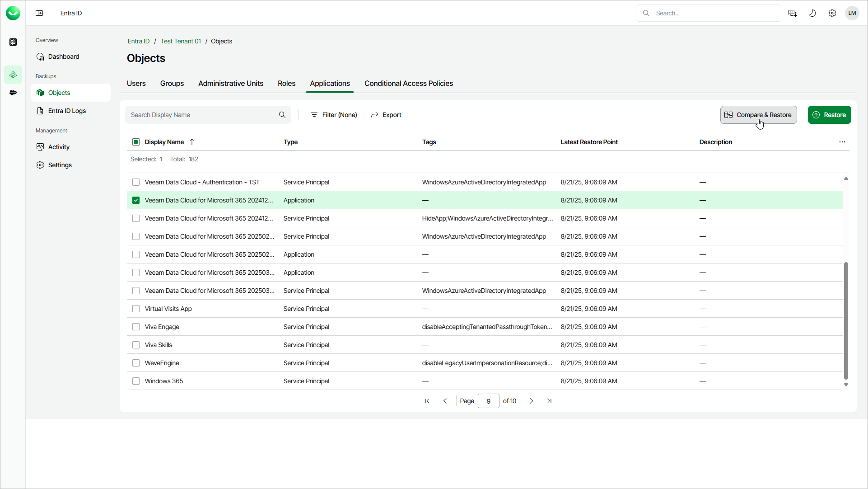Image resolution: width=868 pixels, height=489 pixels.
Task: Click the table vertical scrollbar thumb
Action: coord(846,321)
